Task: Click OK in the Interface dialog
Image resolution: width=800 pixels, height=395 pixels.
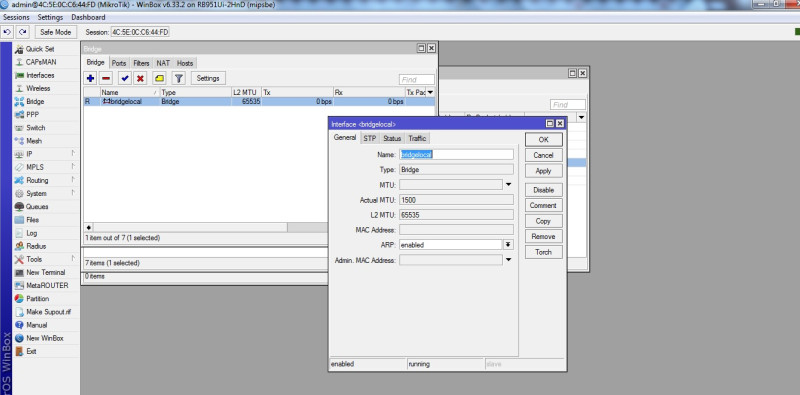Action: [x=543, y=139]
